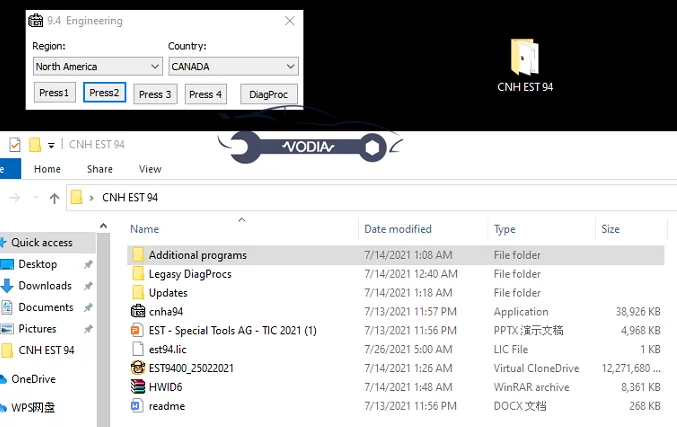Click the Downloads arrow icon in navigation pane

click(x=7, y=285)
